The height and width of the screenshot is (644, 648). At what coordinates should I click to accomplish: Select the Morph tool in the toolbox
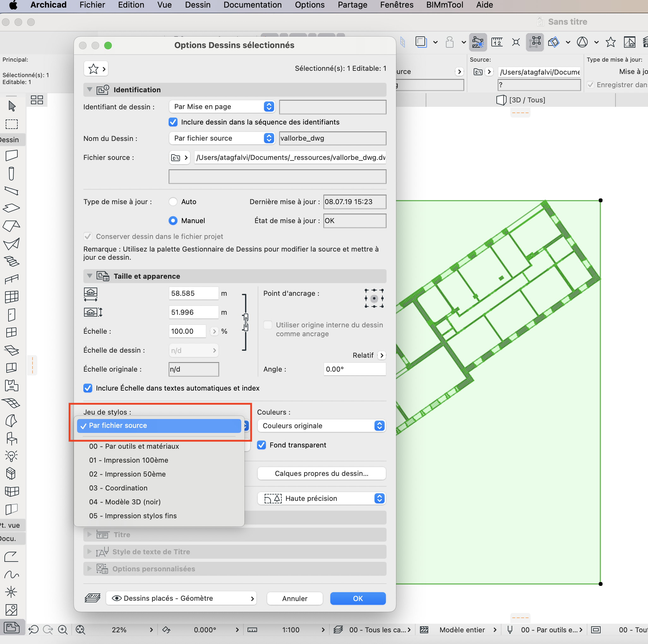pos(12,421)
